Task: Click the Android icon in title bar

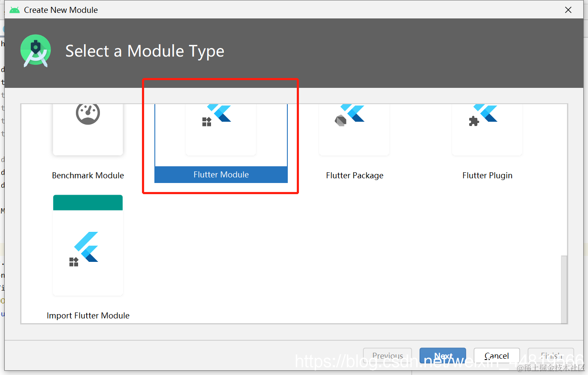Action: coord(15,10)
